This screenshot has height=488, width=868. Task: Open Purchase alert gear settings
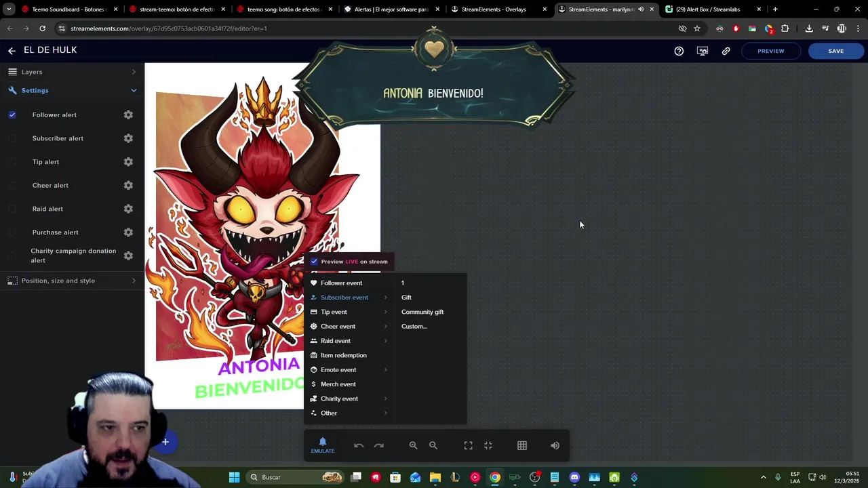(128, 232)
